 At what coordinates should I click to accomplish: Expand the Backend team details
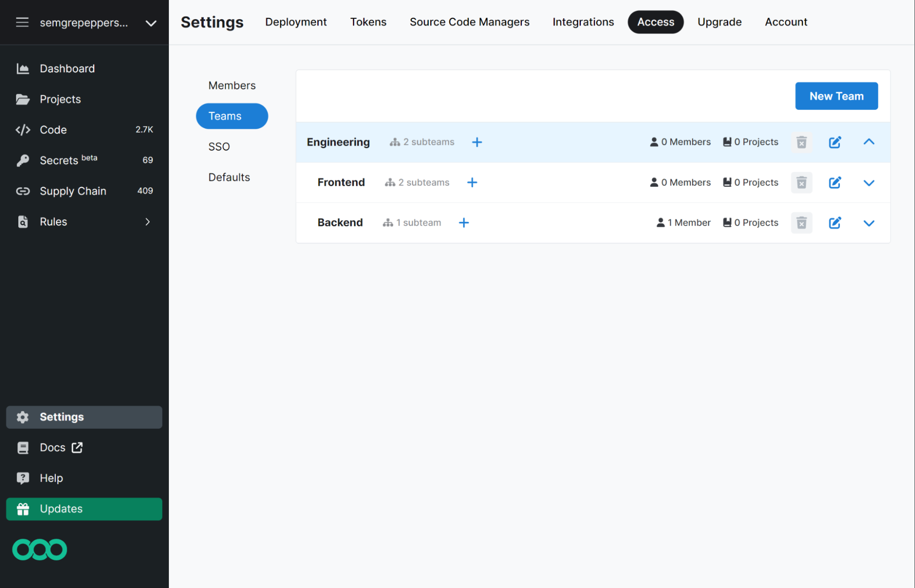869,223
